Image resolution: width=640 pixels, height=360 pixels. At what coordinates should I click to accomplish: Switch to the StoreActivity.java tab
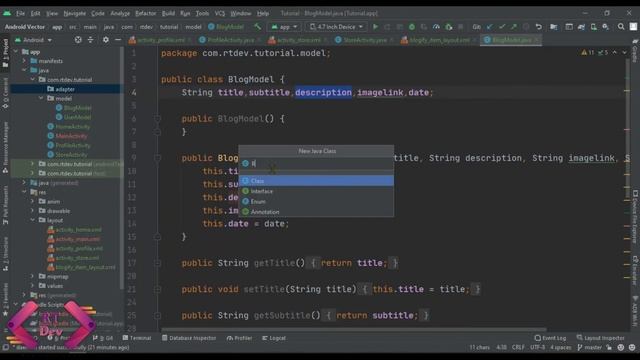tap(365, 40)
